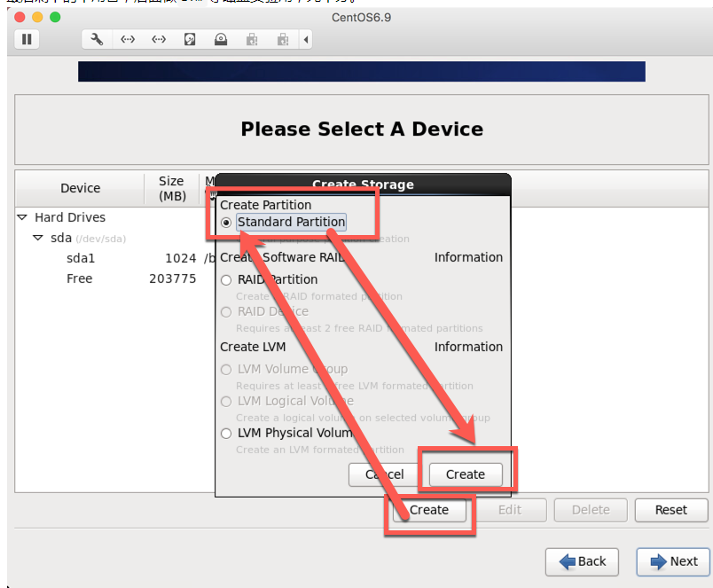Collapse the sda drive tree node
This screenshot has width=713, height=588.
(38, 238)
